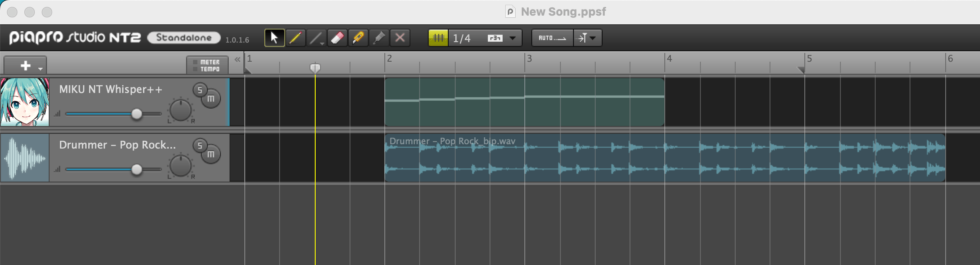This screenshot has width=980, height=265.
Task: Click the METER TEMPO button
Action: click(x=207, y=66)
